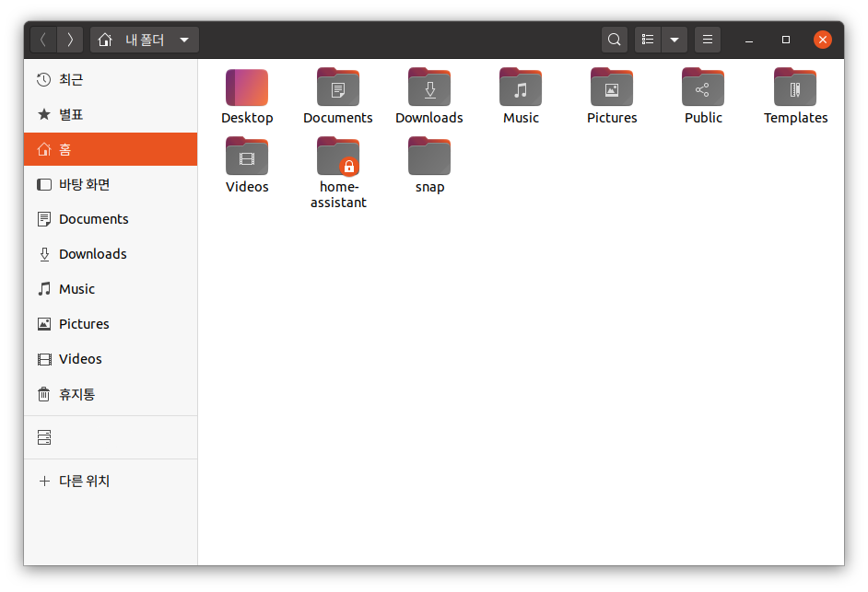Image resolution: width=868 pixels, height=592 pixels.
Task: Go forward with the right arrow button
Action: pos(70,40)
